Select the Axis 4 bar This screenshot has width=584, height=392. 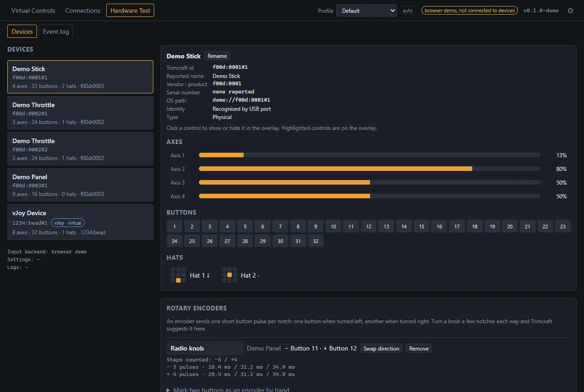(x=370, y=196)
